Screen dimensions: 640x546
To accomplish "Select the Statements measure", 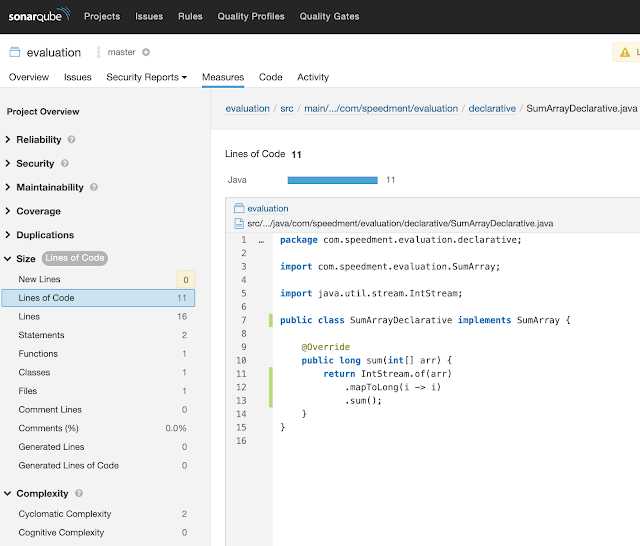I will coord(98,335).
